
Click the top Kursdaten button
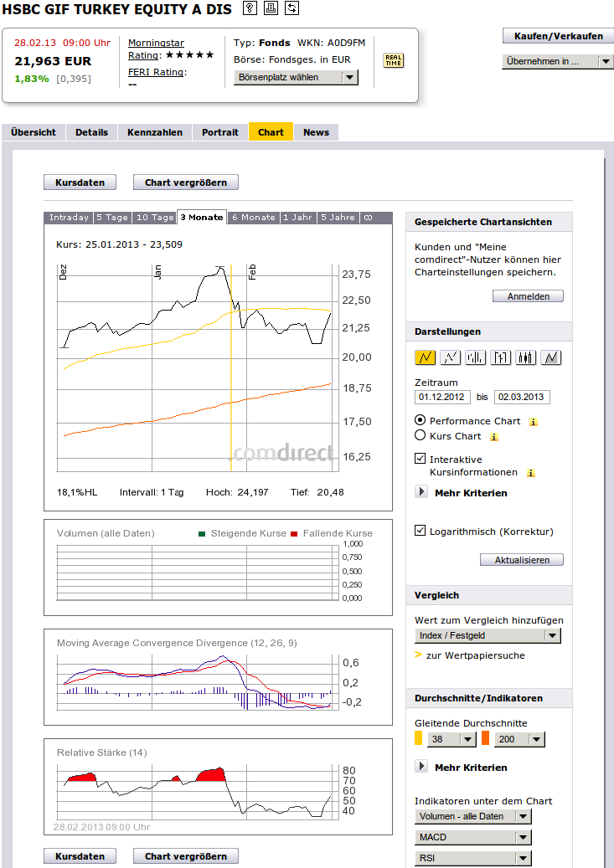pyautogui.click(x=80, y=182)
